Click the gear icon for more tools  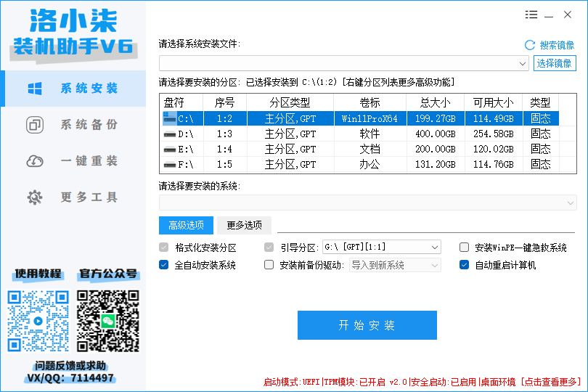34,197
